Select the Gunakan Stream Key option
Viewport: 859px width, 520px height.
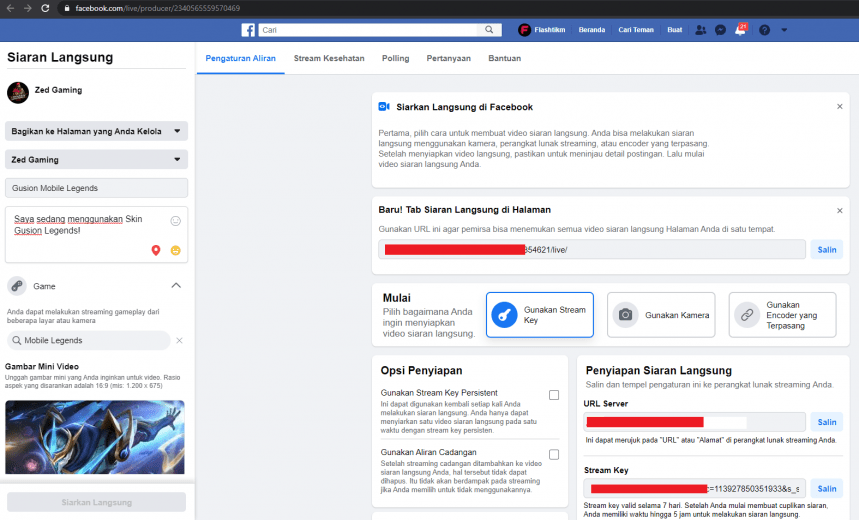(x=540, y=315)
